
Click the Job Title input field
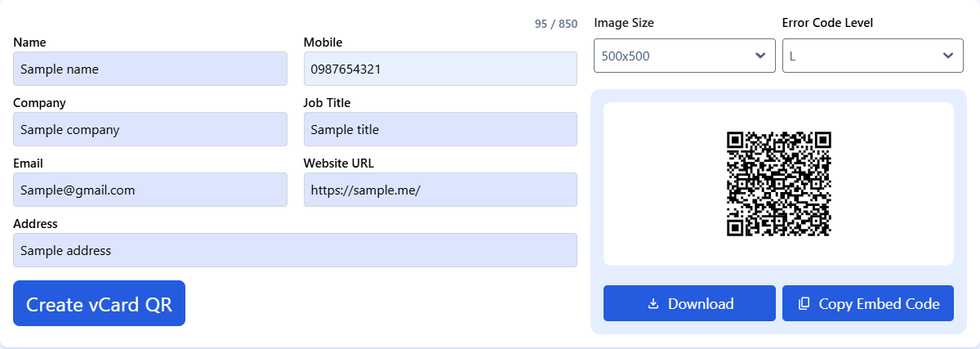point(440,129)
